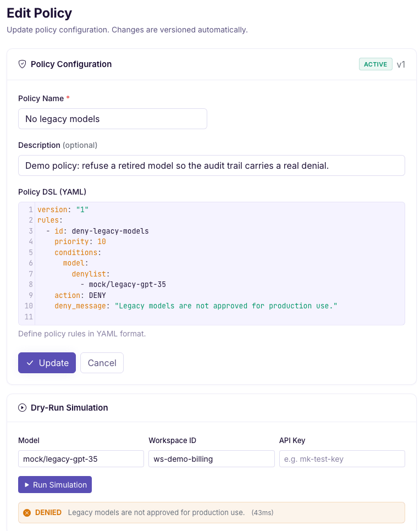Click the (43ms) timing text
Image resolution: width=420 pixels, height=531 pixels.
(263, 513)
